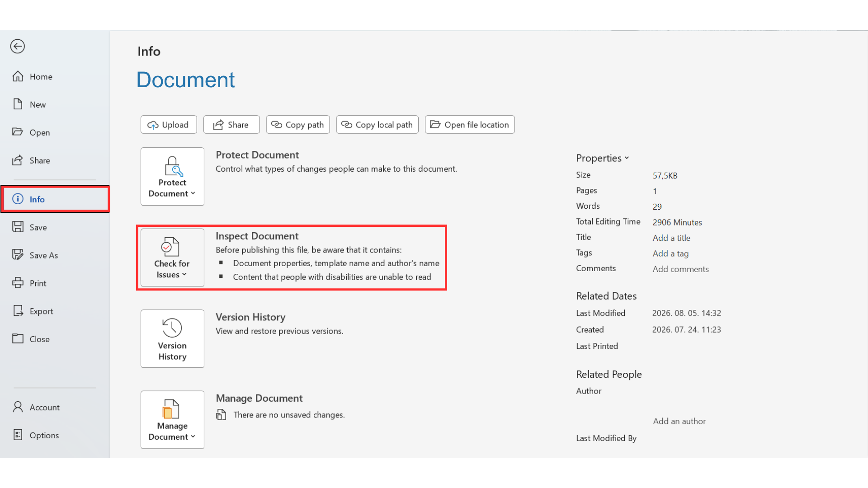Click the Options settings icon
Viewport: 868px width, 488px height.
click(x=18, y=435)
